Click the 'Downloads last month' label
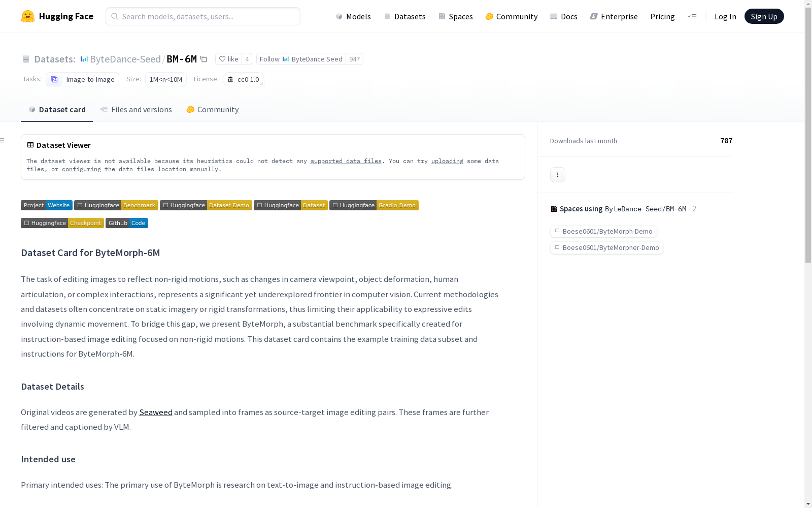Image resolution: width=812 pixels, height=508 pixels. (584, 141)
